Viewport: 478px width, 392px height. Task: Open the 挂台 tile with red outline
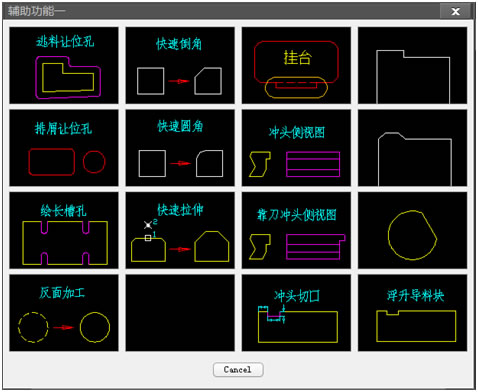(x=296, y=65)
